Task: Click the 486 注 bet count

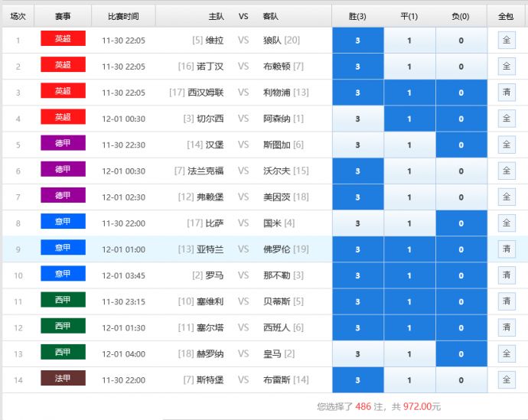Action: 369,406
